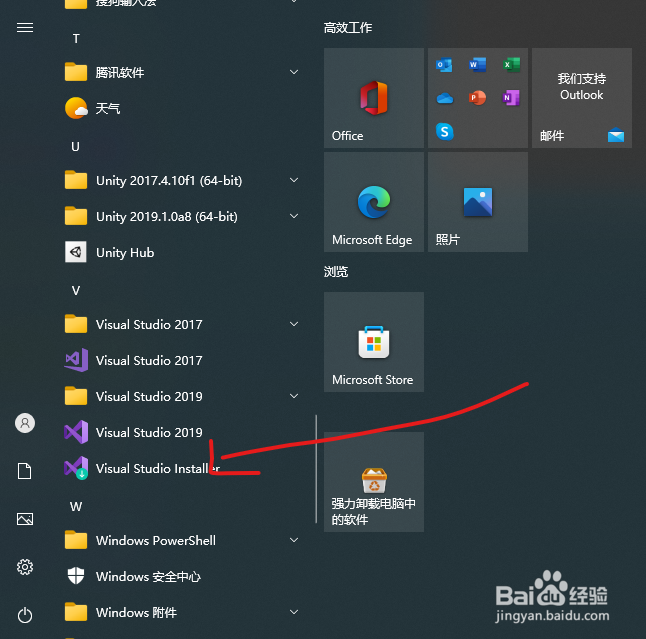This screenshot has height=639, width=646.
Task: Open Excel from the Office apps tile
Action: pyautogui.click(x=511, y=65)
